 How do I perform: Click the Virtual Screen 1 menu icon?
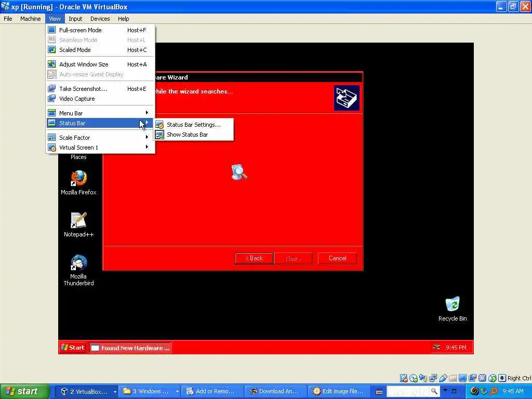pos(52,148)
